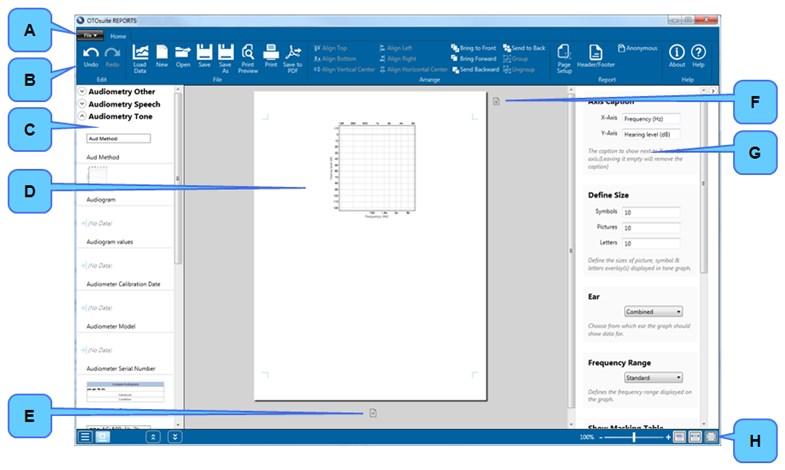Click Send Backward
The height and width of the screenshot is (470, 785).
coord(476,70)
